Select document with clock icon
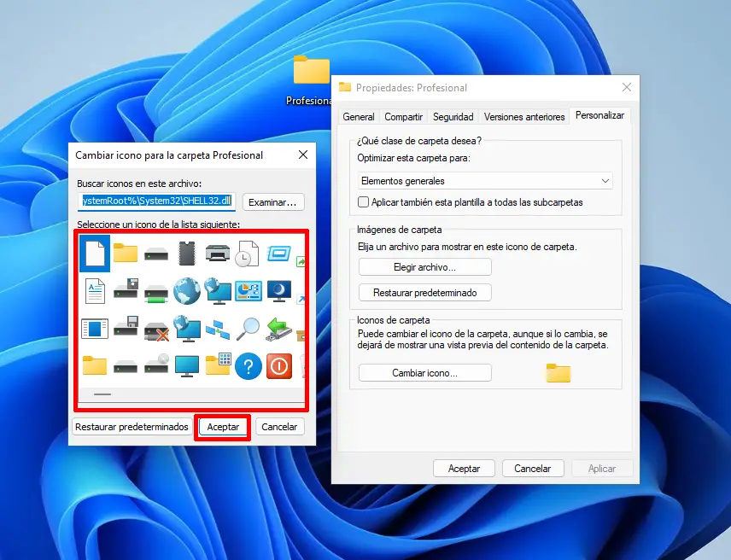Viewport: 731px width, 560px height. coord(247,254)
